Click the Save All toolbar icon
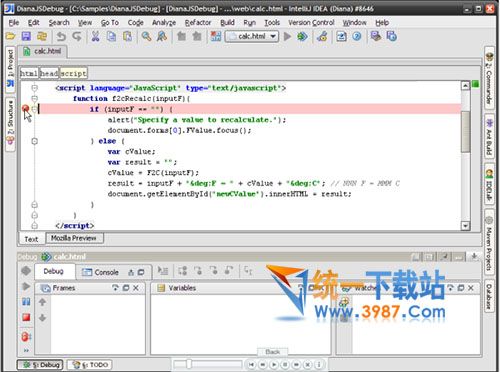 tap(26, 36)
